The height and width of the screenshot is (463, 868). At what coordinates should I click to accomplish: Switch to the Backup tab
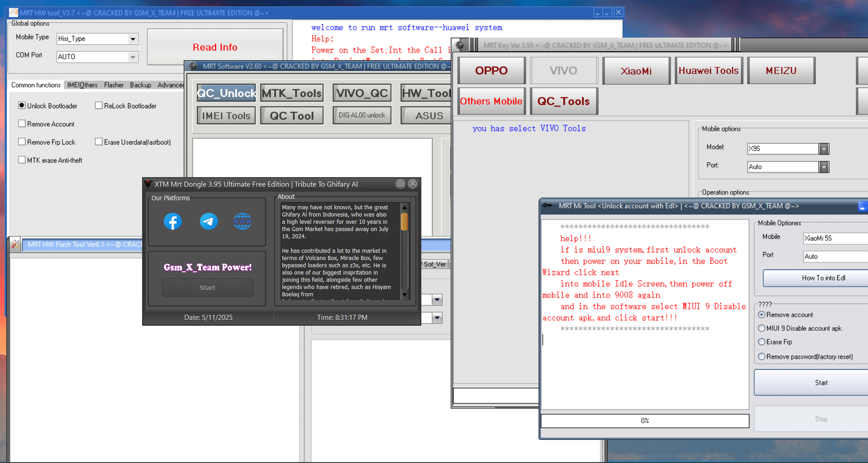pyautogui.click(x=140, y=85)
